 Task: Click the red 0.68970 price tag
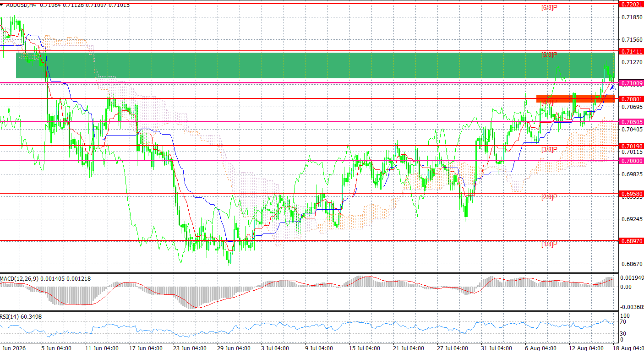point(631,241)
